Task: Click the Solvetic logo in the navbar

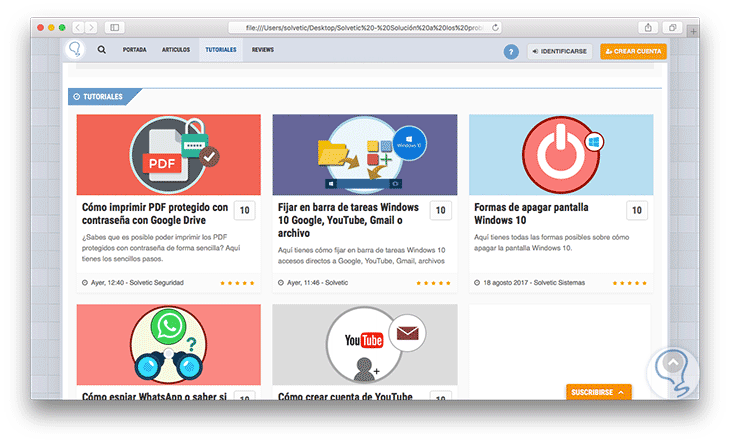Action: pyautogui.click(x=75, y=49)
